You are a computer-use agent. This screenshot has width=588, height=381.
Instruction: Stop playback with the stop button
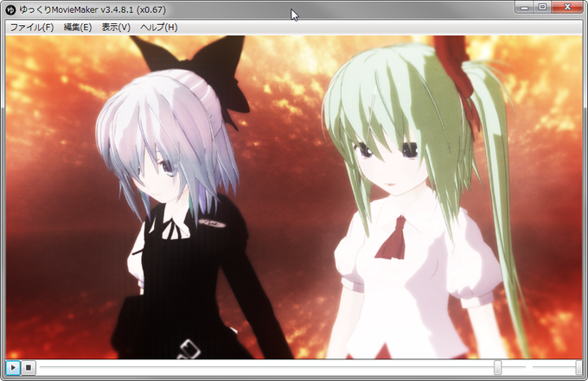pos(29,367)
